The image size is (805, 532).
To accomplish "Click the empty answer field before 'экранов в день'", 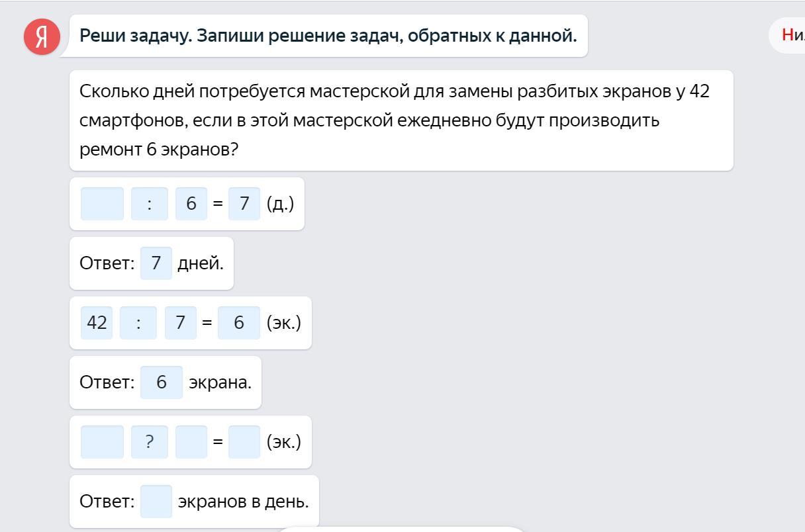I will click(156, 502).
